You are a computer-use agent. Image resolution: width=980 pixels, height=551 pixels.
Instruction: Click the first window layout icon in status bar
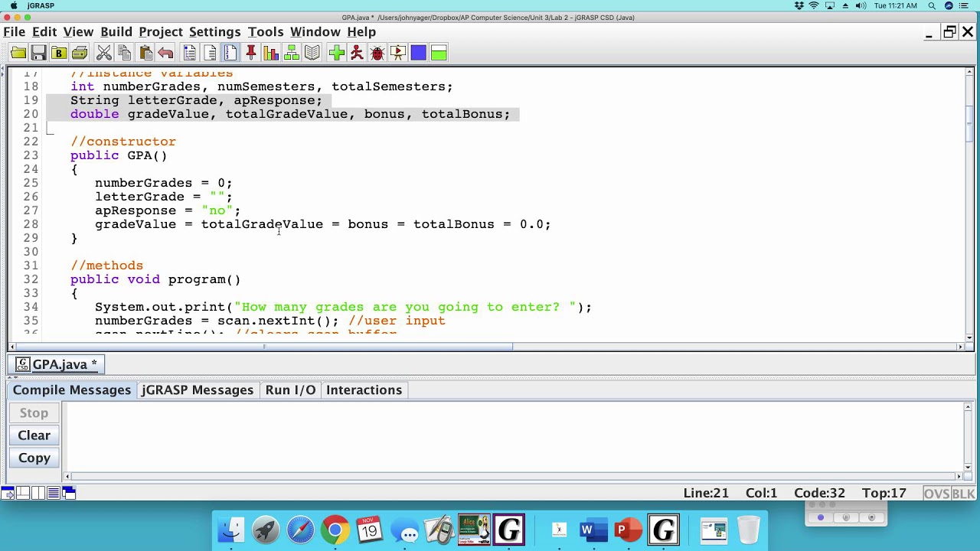[8, 494]
